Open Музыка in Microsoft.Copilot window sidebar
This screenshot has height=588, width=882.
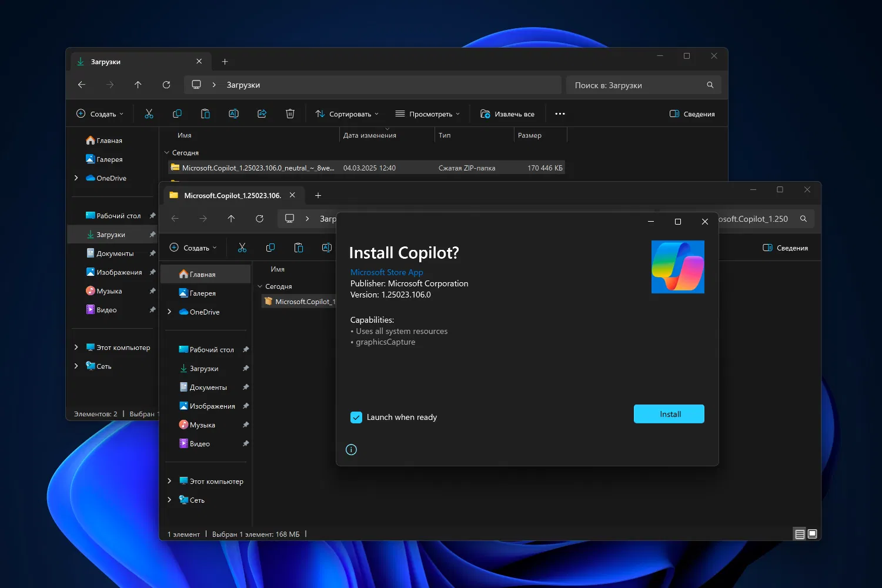coord(197,425)
